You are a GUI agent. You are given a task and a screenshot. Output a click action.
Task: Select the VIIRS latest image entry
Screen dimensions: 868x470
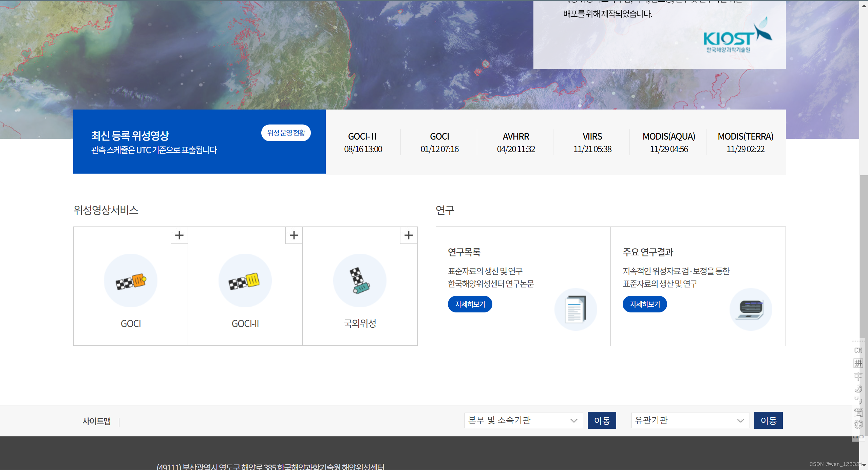592,143
